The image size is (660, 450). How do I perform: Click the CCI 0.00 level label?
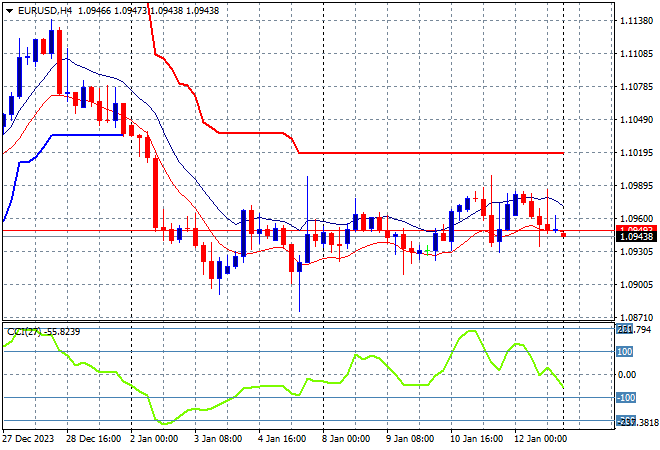click(x=627, y=375)
